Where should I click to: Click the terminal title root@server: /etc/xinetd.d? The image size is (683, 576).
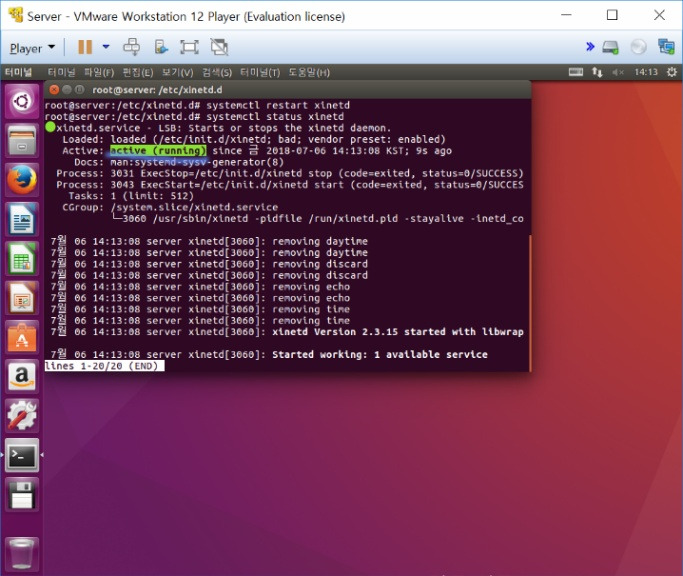[x=157, y=90]
